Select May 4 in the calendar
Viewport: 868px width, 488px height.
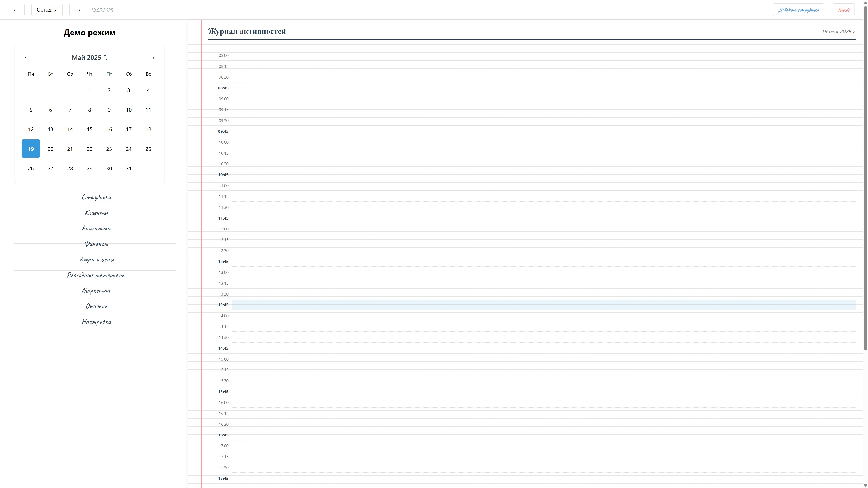click(148, 90)
